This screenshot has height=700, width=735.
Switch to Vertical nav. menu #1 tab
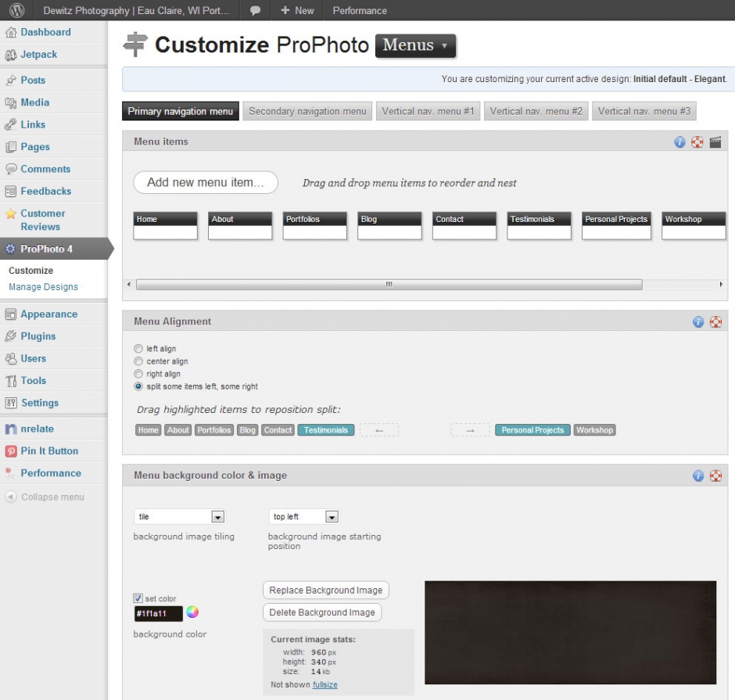coord(428,111)
